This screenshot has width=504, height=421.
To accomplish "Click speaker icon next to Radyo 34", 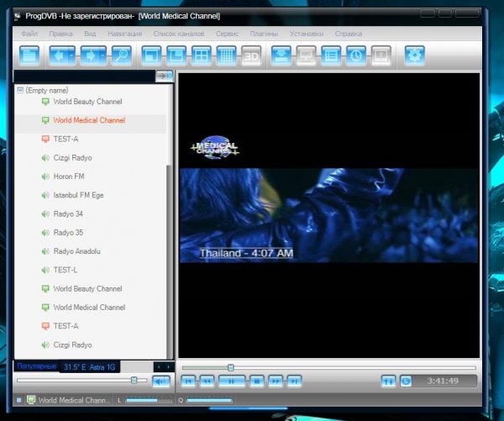I will point(45,214).
